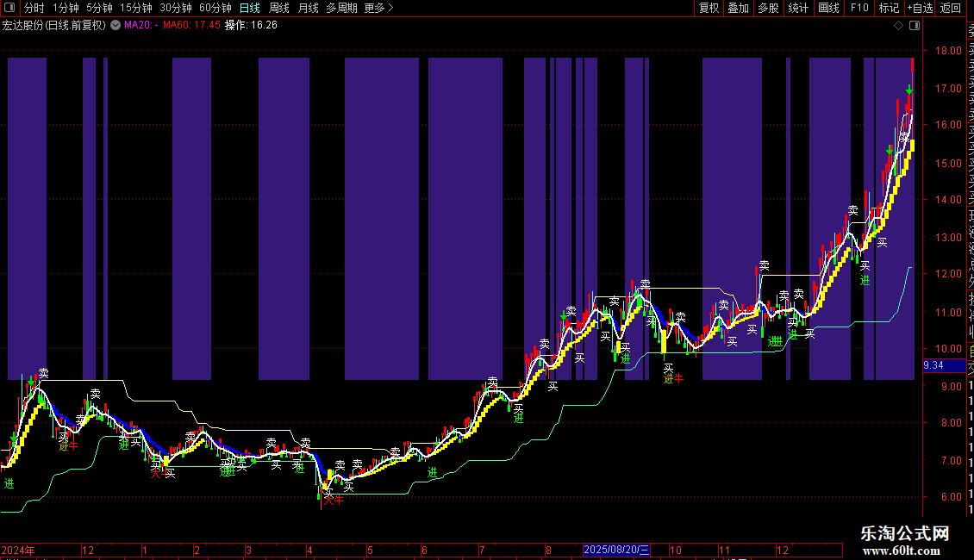
Task: Click the 操作: 16.26 indicator value
Action: [x=251, y=25]
